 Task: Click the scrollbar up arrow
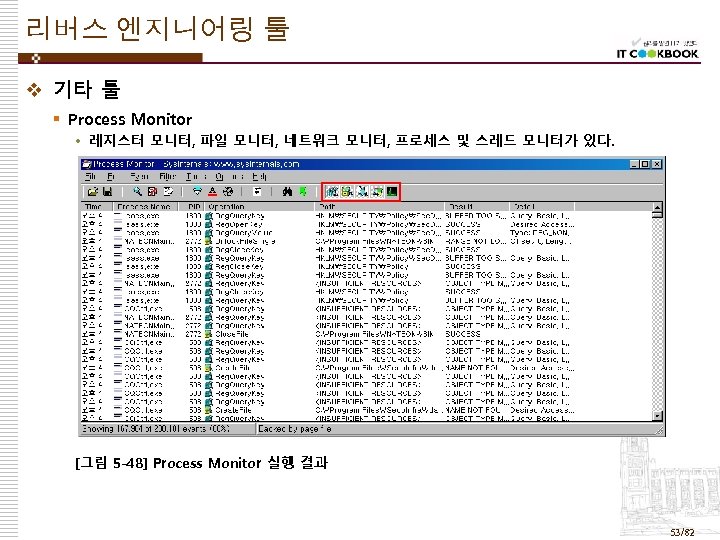[x=658, y=207]
